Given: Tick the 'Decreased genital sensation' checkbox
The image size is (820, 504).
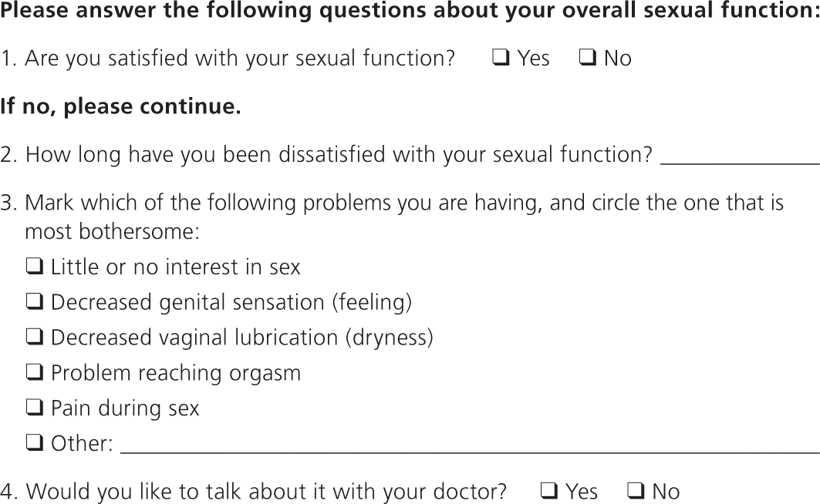Looking at the screenshot, I should coord(35,303).
